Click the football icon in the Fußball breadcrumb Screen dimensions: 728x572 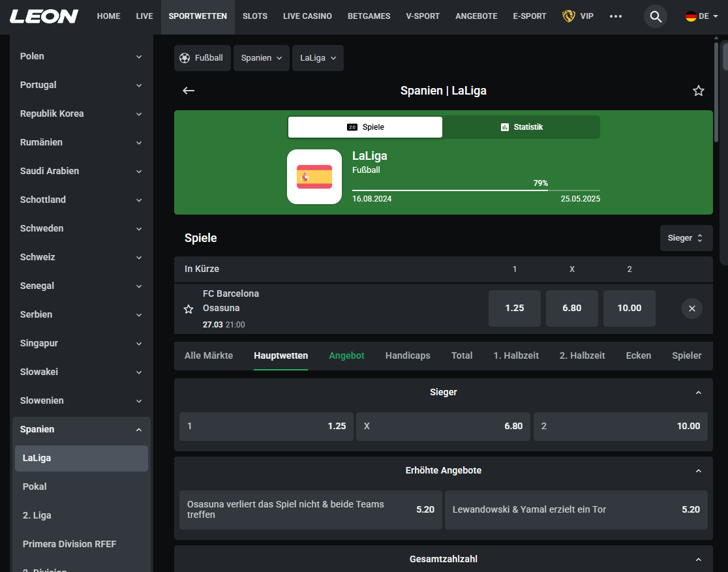(185, 58)
